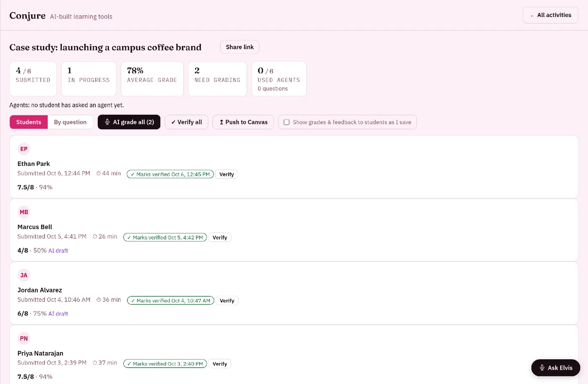
Task: Click Marks verified Oct 4, 10:47 AM badge
Action: 171,300
